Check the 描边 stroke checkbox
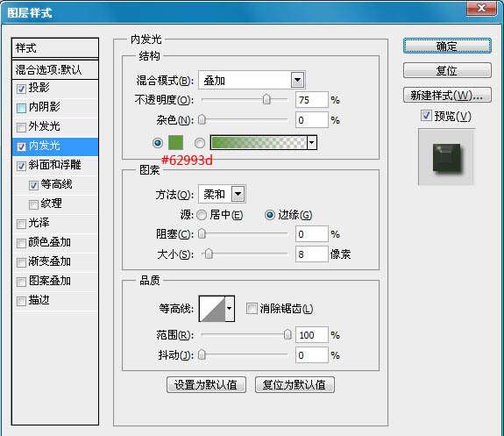This screenshot has height=436, width=504. point(21,302)
